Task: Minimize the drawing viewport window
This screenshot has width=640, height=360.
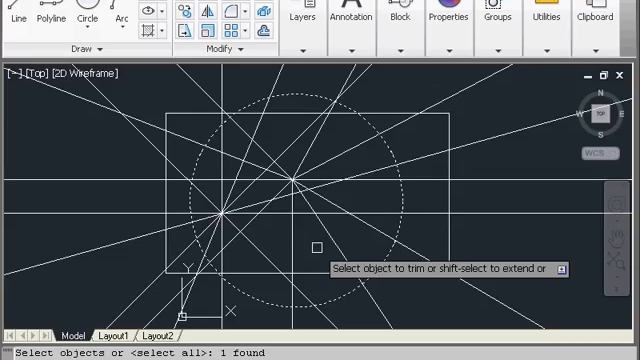Action: (x=588, y=76)
